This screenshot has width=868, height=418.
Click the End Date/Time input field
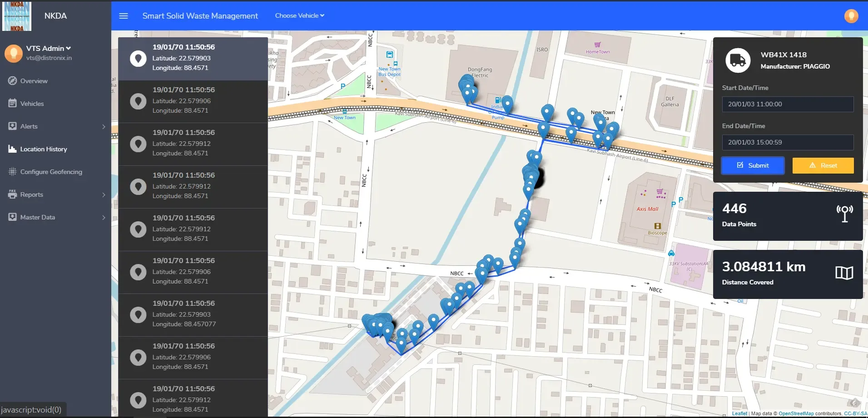pyautogui.click(x=787, y=142)
